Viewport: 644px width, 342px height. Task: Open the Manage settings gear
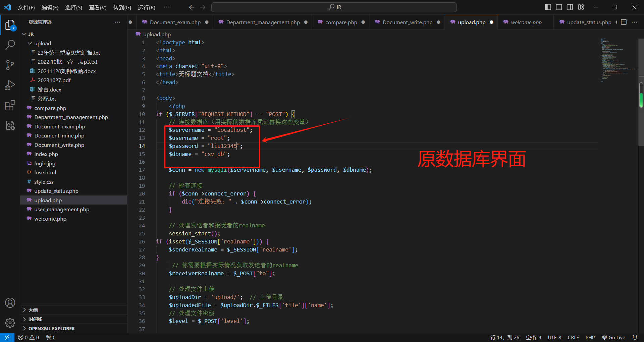[10, 323]
